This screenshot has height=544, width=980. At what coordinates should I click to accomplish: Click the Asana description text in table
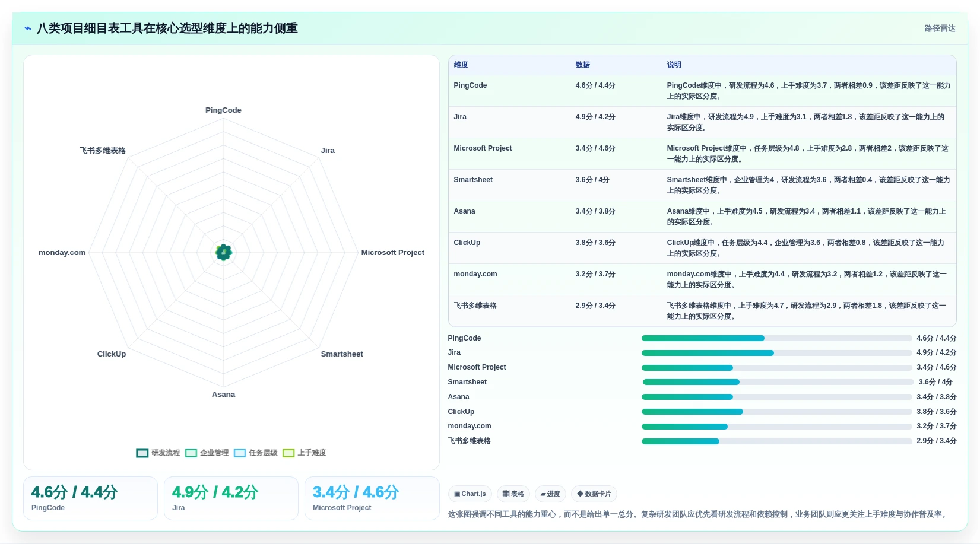806,217
